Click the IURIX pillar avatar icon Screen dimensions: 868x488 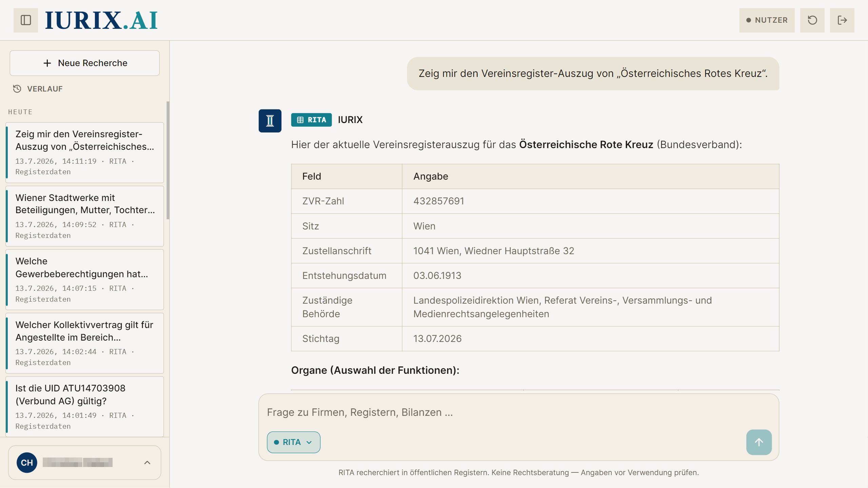pos(270,121)
